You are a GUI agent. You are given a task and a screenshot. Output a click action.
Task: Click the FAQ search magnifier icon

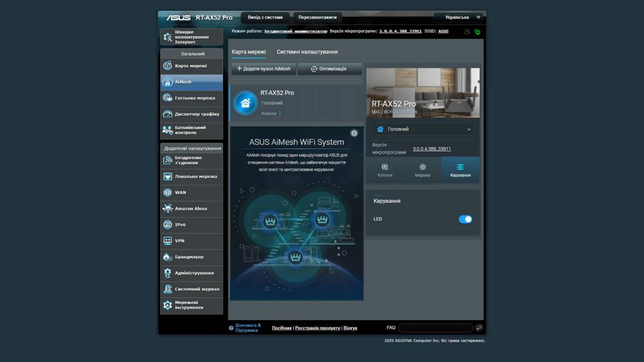click(478, 328)
